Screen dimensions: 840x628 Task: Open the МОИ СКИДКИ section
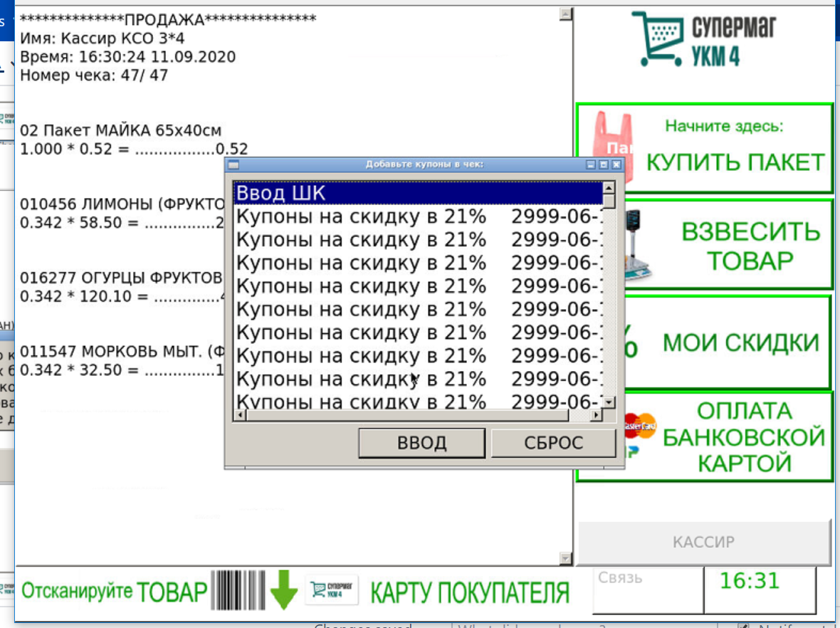coord(740,343)
